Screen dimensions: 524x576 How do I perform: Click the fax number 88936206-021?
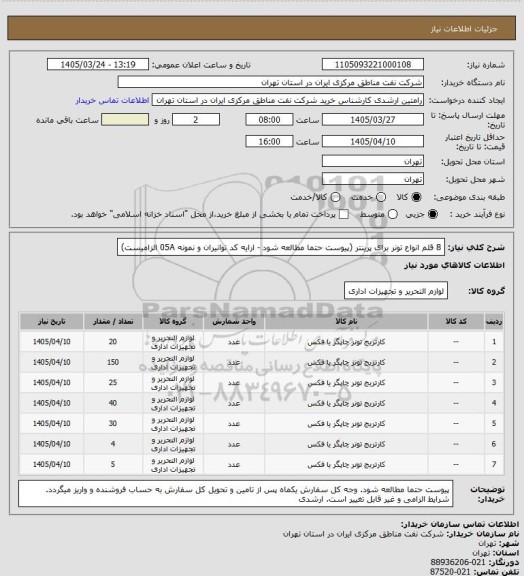(x=458, y=562)
